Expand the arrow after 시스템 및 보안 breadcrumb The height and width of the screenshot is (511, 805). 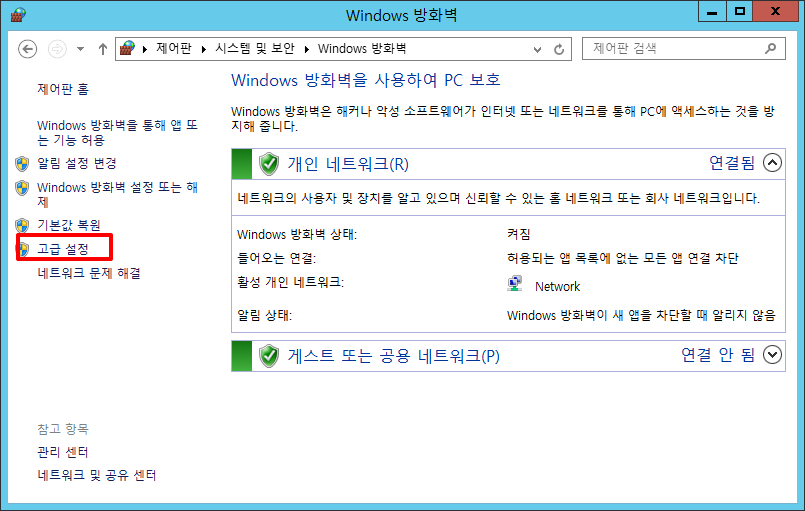pyautogui.click(x=306, y=49)
